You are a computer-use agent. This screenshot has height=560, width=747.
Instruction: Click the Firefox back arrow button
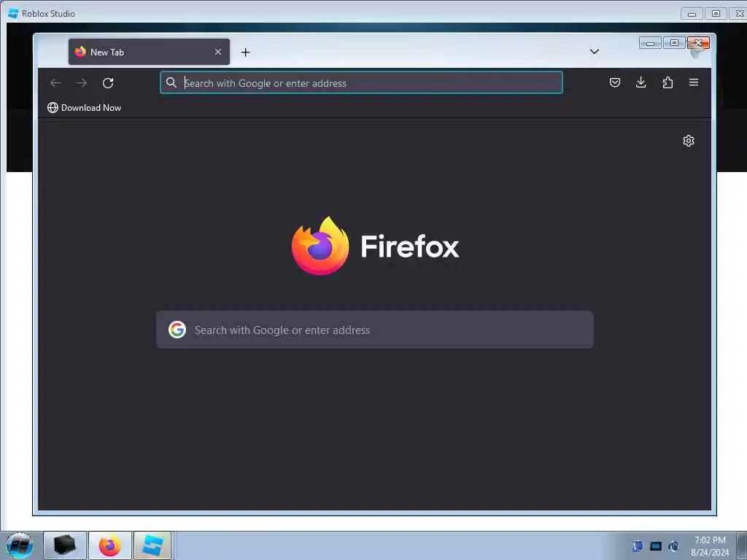coord(55,83)
